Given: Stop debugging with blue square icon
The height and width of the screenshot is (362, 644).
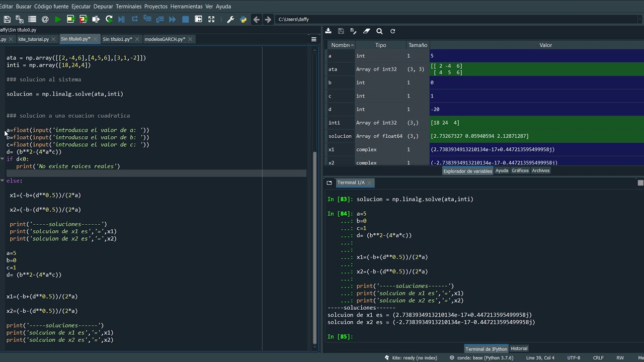Looking at the screenshot, I should coord(185,19).
